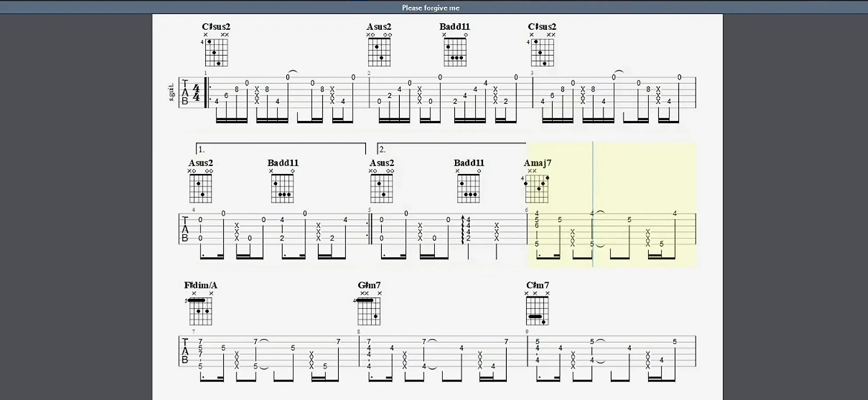The height and width of the screenshot is (400, 868).
Task: Select the Badd11 chord diagram in the top row
Action: pyautogui.click(x=455, y=52)
